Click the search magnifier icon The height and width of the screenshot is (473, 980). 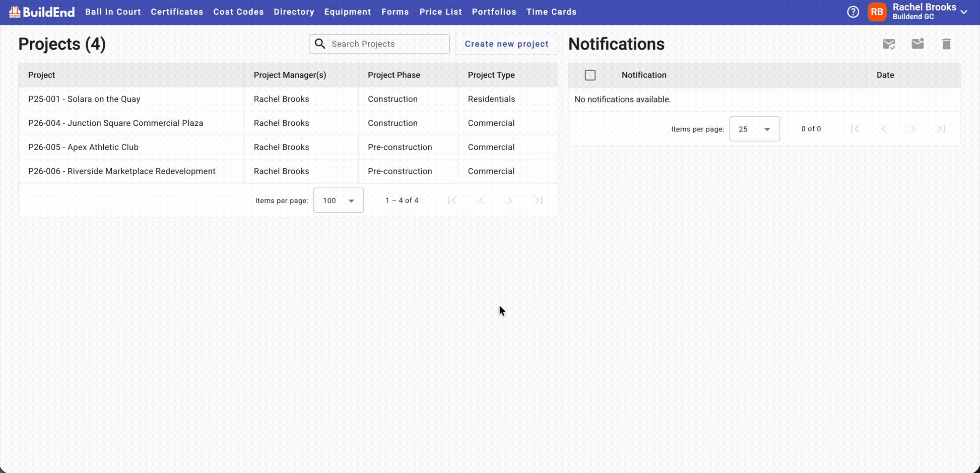[320, 44]
